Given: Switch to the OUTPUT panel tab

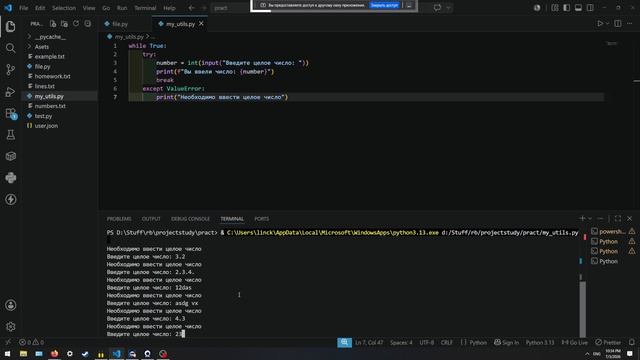Looking at the screenshot, I should (151, 219).
